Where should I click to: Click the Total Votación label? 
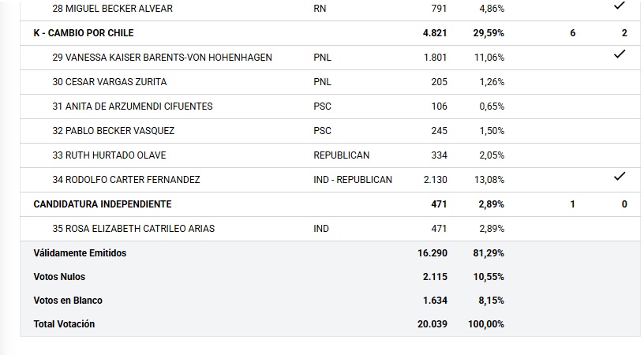64,324
